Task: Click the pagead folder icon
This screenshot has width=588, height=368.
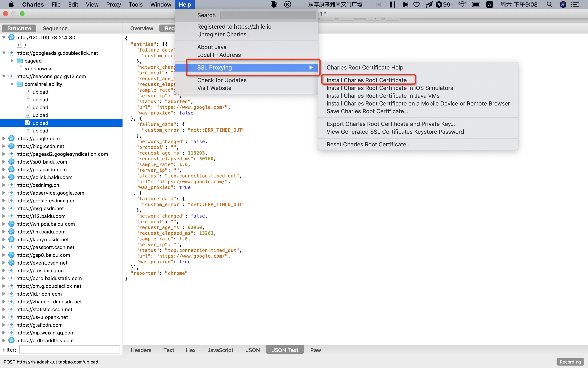Action: point(20,61)
